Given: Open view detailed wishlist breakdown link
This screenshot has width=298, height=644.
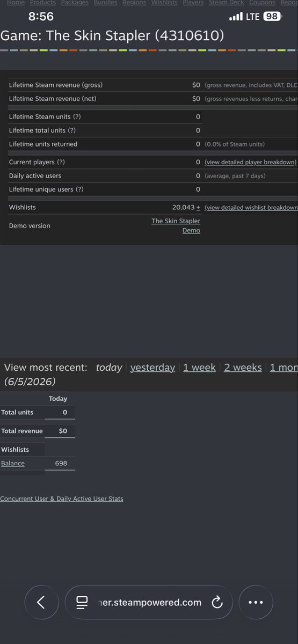Looking at the screenshot, I should (251, 208).
